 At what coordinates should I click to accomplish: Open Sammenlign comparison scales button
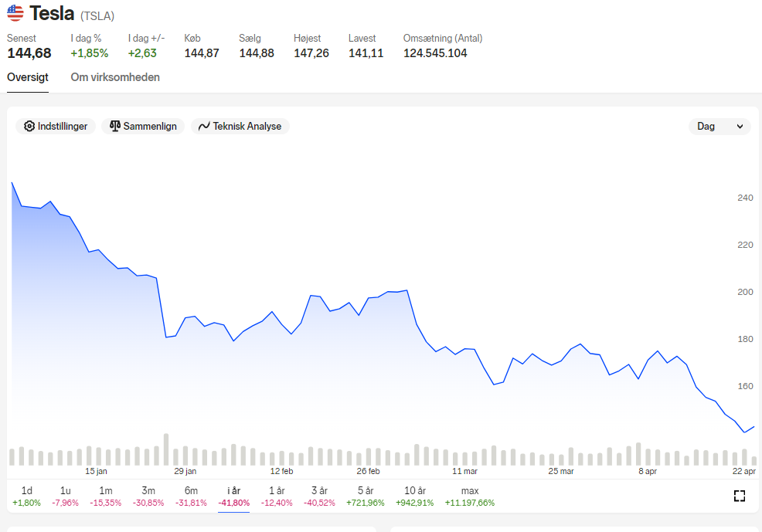(x=143, y=126)
